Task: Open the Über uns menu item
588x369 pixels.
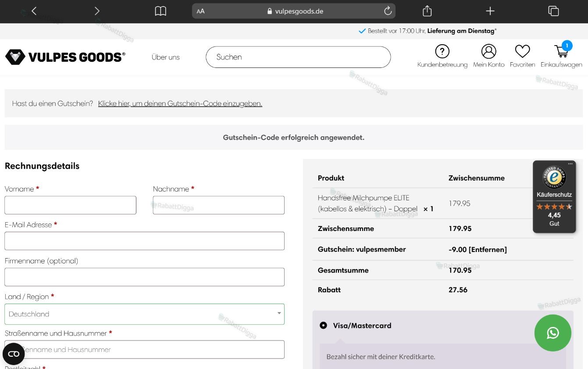Action: click(166, 57)
